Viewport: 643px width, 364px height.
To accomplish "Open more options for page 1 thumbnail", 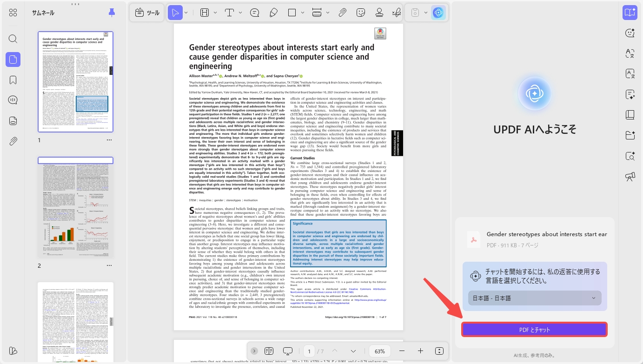I will pos(109,140).
